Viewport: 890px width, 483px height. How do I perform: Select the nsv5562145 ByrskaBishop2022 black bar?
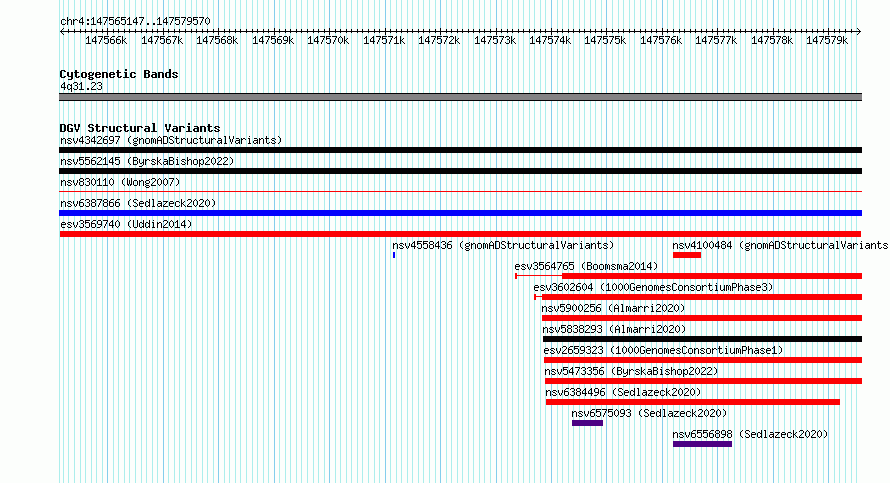[460, 171]
